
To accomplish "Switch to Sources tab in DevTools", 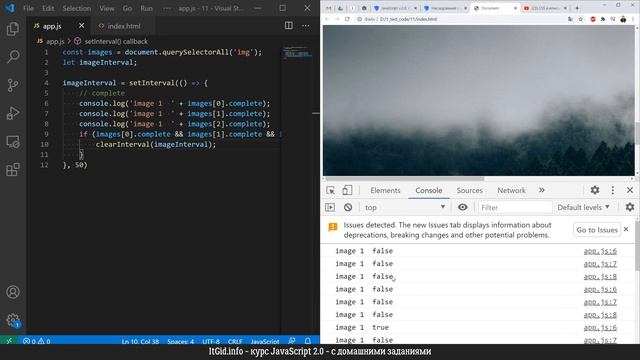I will [469, 190].
